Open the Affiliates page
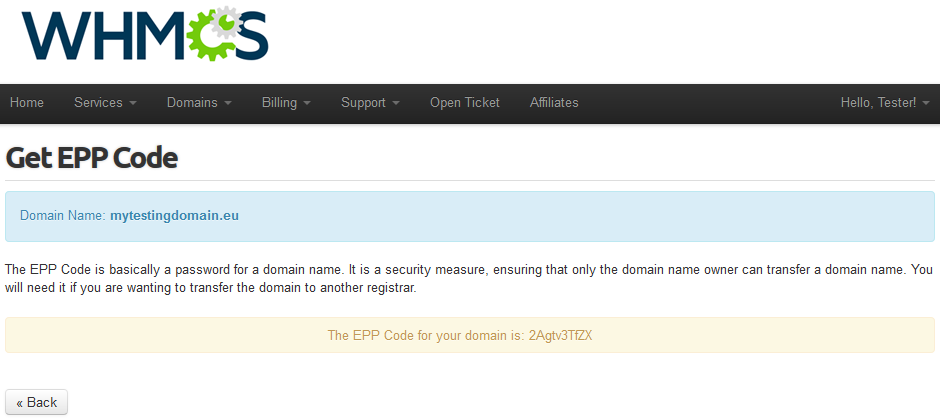 [554, 102]
